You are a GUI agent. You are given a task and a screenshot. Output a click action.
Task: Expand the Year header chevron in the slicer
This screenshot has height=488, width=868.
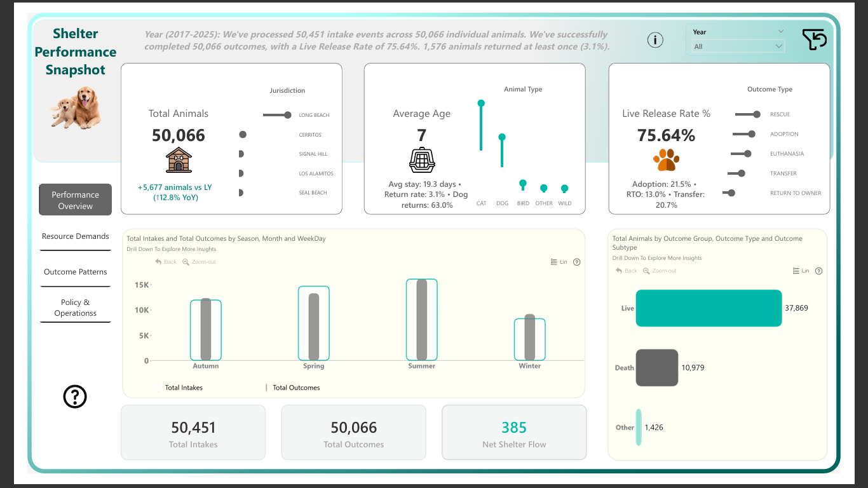coord(780,31)
